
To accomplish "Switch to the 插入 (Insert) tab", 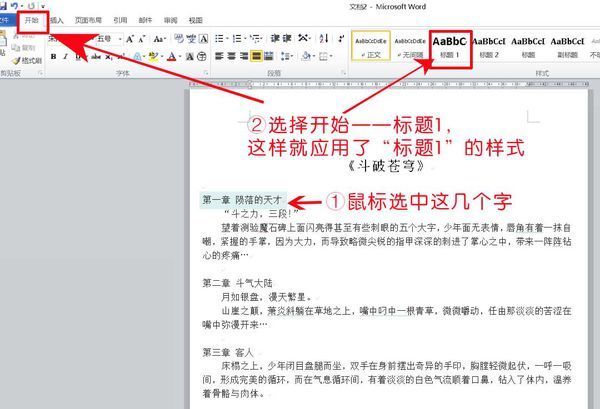I will coord(56,19).
